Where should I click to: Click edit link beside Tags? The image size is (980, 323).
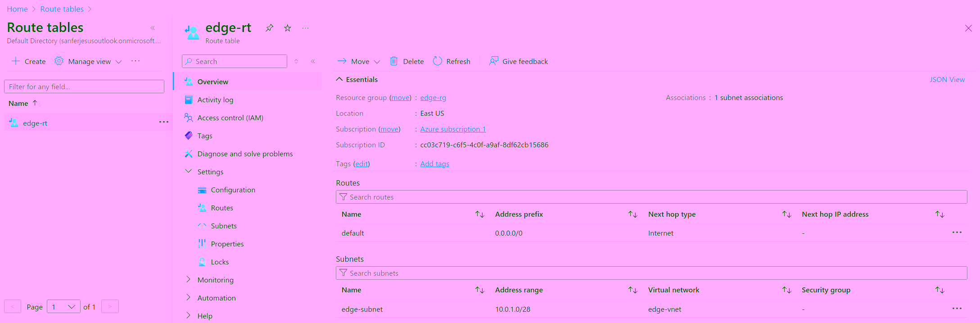[x=361, y=164]
